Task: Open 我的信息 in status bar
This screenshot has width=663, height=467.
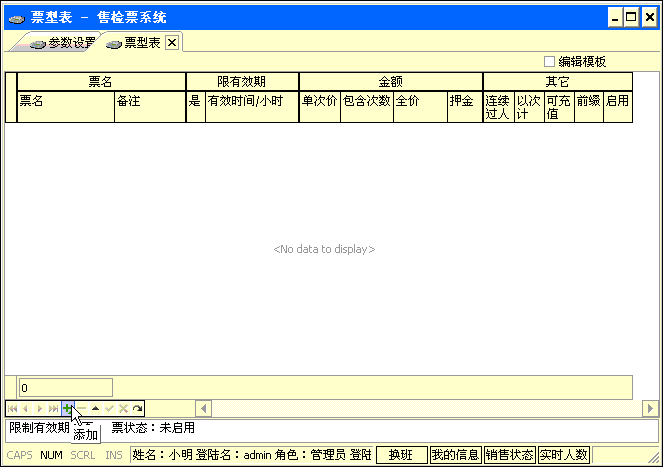Action: point(455,455)
